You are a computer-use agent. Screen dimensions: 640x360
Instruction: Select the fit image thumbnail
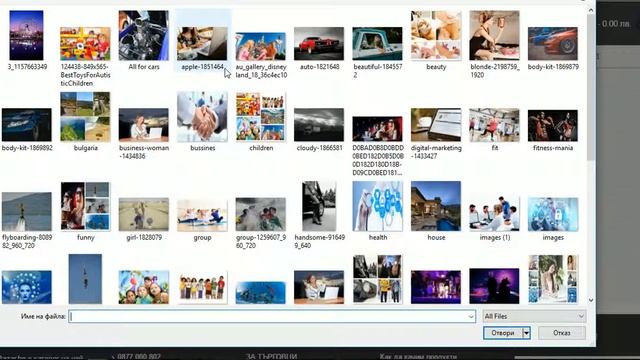[x=494, y=125]
